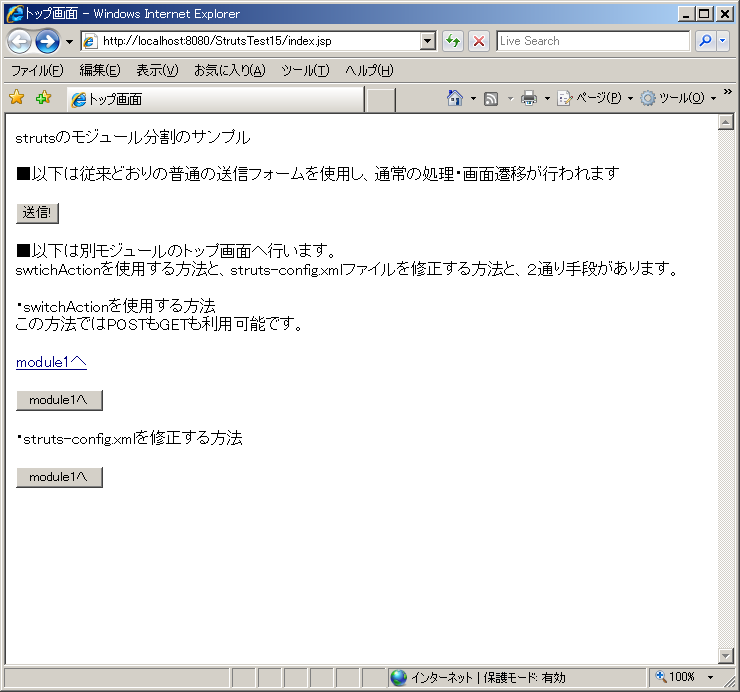Click the インターネット zone globe icon
The height and width of the screenshot is (692, 740).
[x=399, y=678]
